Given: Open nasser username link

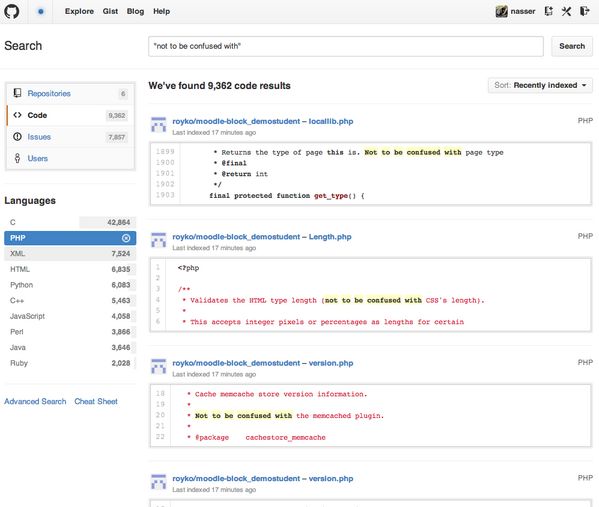Looking at the screenshot, I should point(523,11).
